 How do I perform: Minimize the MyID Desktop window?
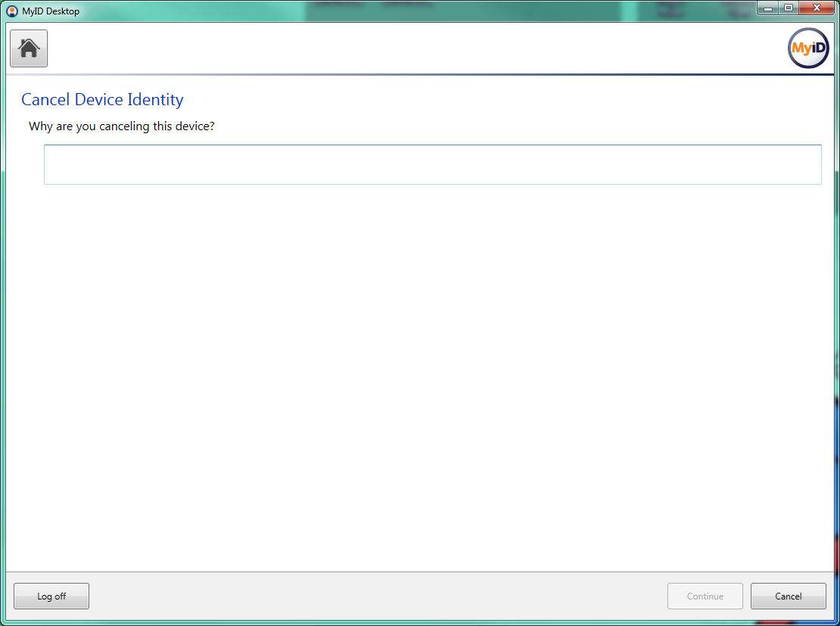pyautogui.click(x=769, y=8)
